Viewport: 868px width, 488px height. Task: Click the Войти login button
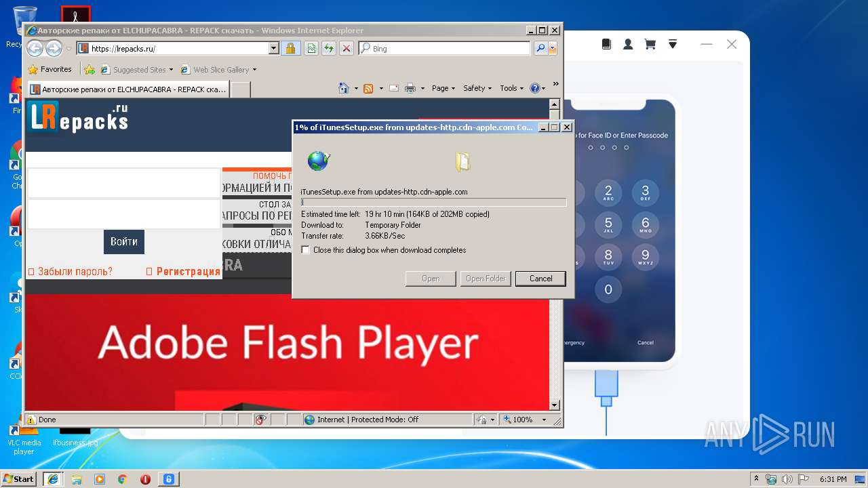point(124,241)
